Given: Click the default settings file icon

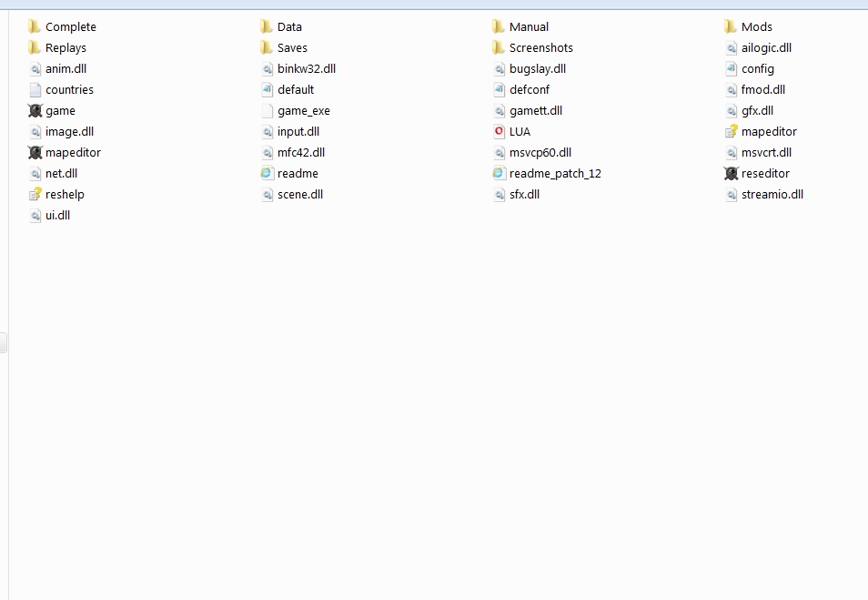Looking at the screenshot, I should click(267, 90).
